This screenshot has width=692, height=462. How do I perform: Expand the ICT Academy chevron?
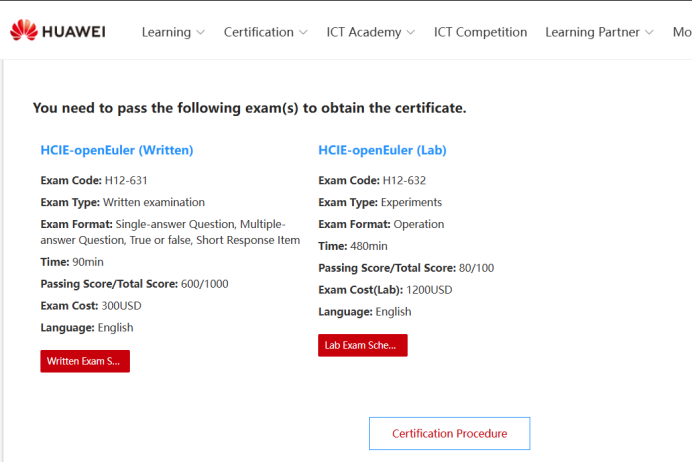411,33
